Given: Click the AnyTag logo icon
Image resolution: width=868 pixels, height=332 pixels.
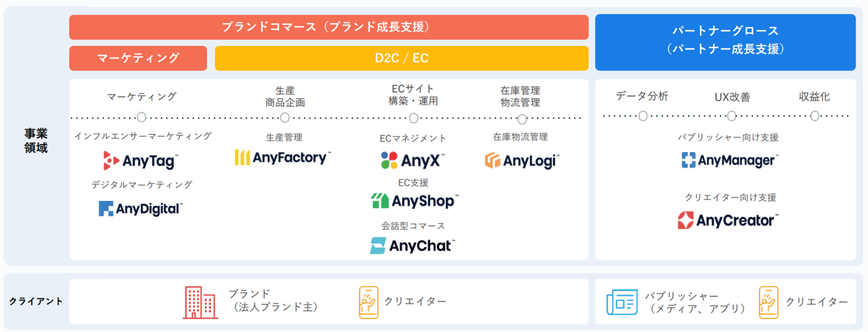Looking at the screenshot, I should tap(111, 161).
